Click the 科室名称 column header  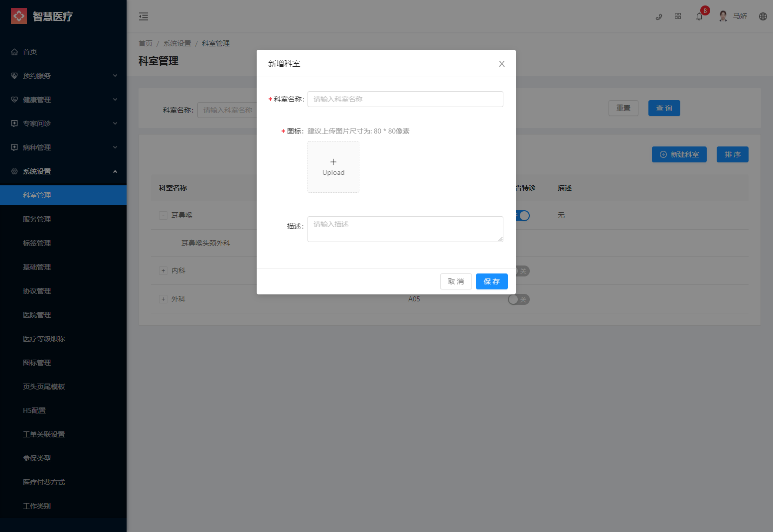click(x=173, y=188)
